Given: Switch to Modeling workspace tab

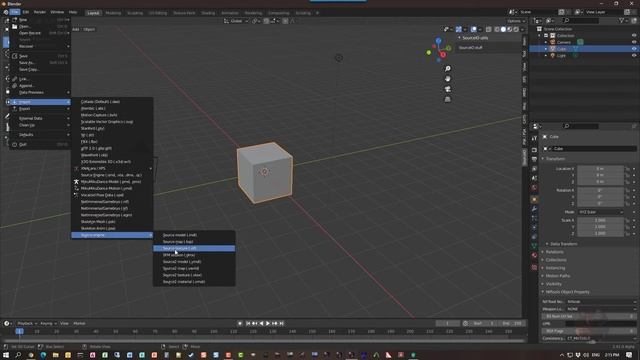Looking at the screenshot, I should [x=113, y=13].
